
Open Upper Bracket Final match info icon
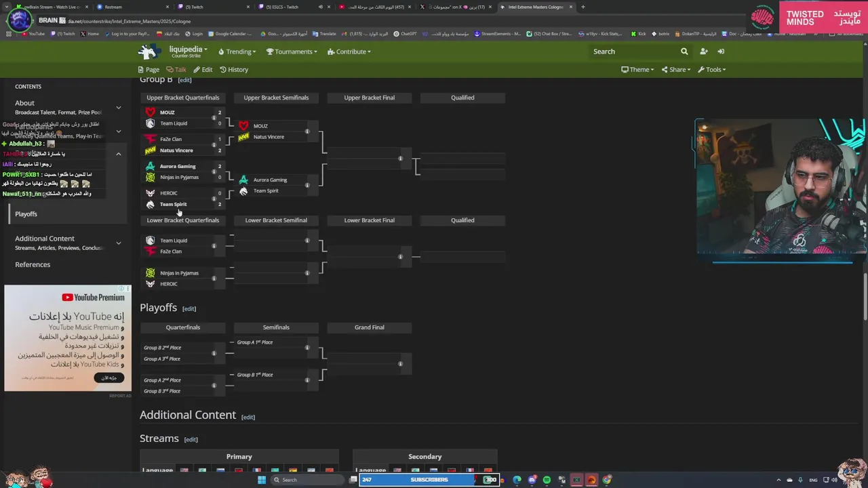pos(400,159)
